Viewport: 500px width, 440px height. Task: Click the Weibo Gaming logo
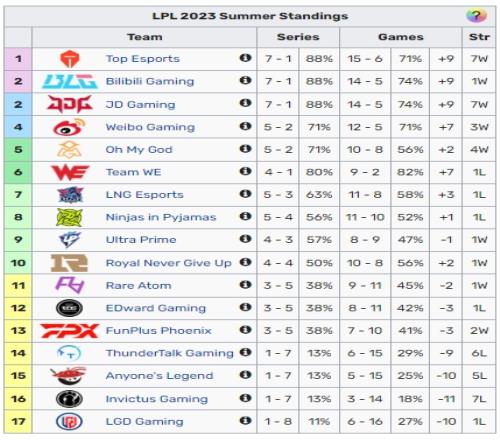pos(69,127)
